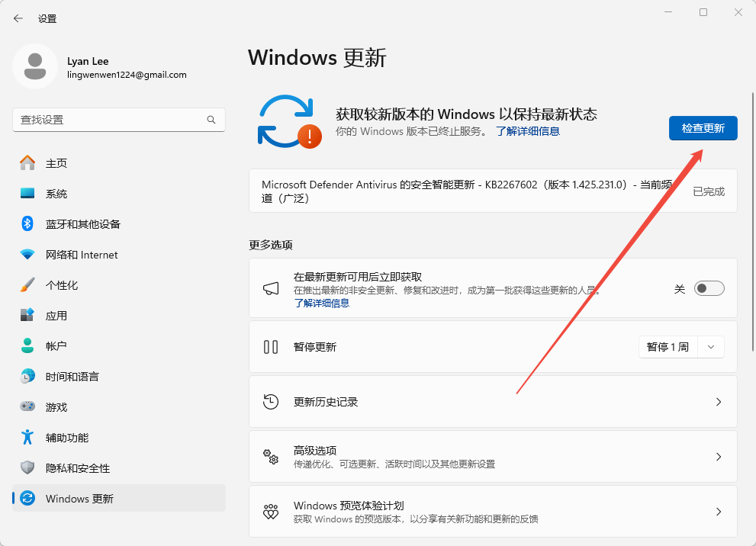Click the Microsoft Defender Antivirus update entry

(493, 191)
